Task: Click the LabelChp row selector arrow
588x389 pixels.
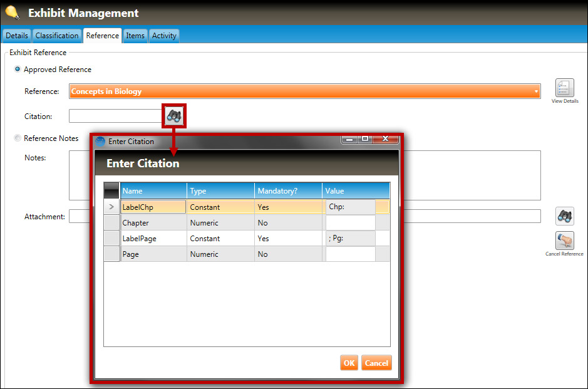Action: (111, 207)
